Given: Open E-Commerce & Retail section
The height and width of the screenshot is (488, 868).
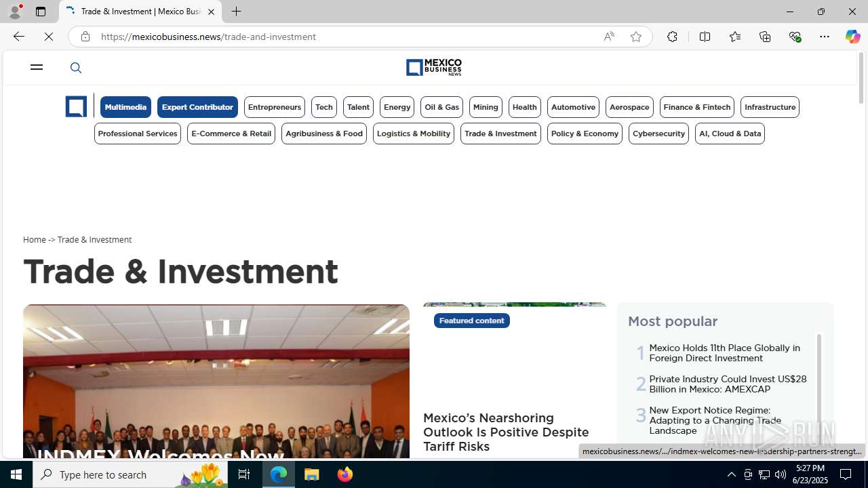Looking at the screenshot, I should point(231,134).
